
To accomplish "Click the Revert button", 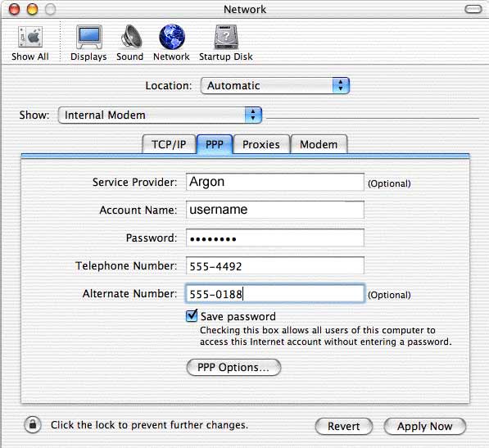I will (344, 426).
